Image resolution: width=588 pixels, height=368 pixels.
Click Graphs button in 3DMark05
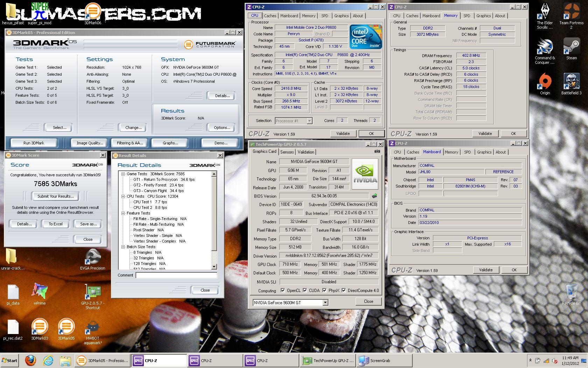pyautogui.click(x=170, y=143)
